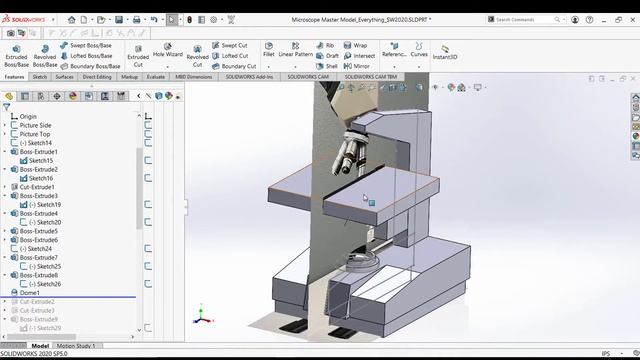Open dropdown arrow under Linear Pattern
The width and height of the screenshot is (640, 360).
pos(296,67)
